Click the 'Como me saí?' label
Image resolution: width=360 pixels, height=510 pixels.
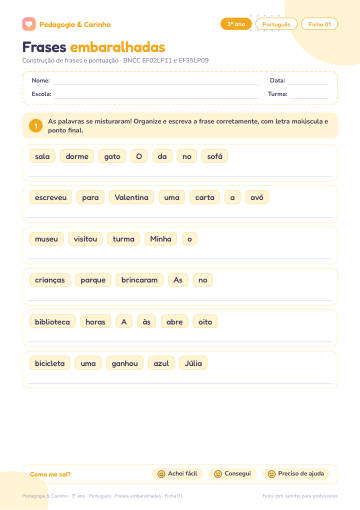point(50,474)
